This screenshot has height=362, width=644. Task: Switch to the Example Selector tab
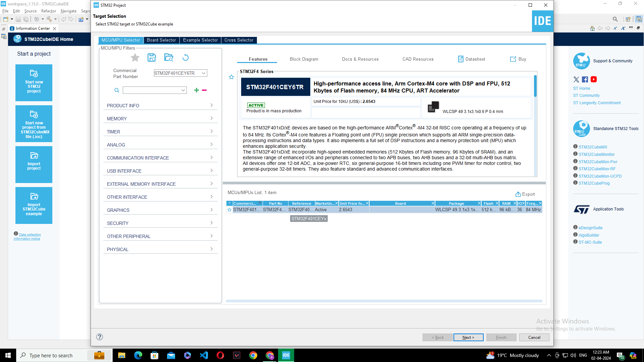coord(200,40)
